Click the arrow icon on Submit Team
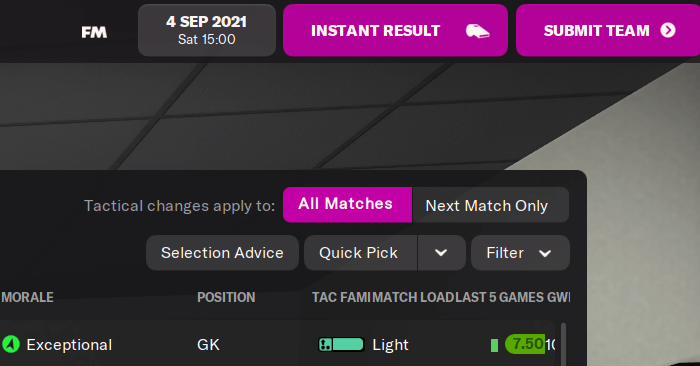The height and width of the screenshot is (366, 700). pyautogui.click(x=668, y=30)
